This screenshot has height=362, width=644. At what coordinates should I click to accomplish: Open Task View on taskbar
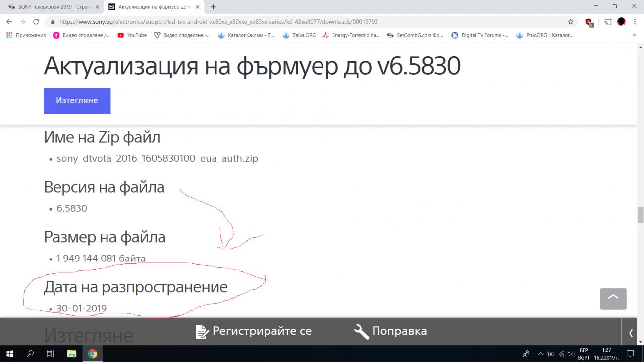50,354
